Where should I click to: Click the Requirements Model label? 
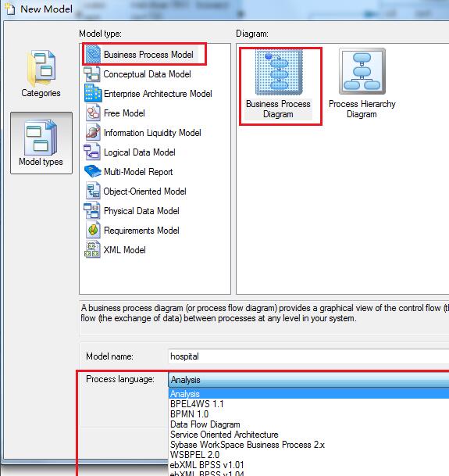pos(141,231)
